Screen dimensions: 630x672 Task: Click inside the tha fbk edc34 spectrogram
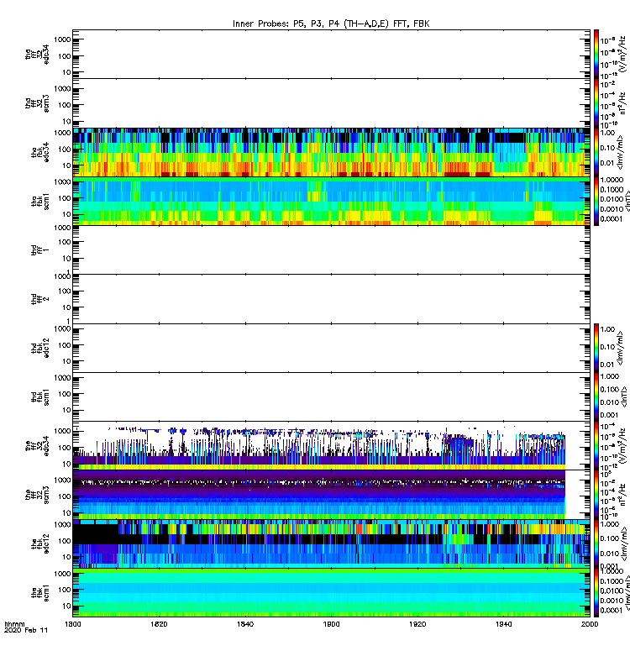pyautogui.click(x=331, y=152)
